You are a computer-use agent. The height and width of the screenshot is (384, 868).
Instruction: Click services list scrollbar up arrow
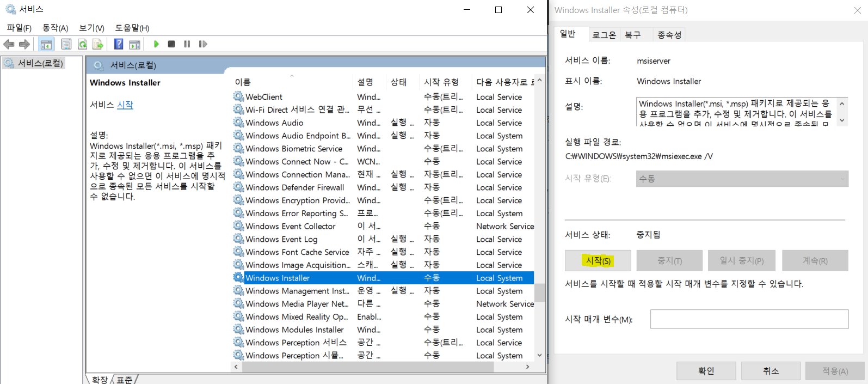pyautogui.click(x=539, y=81)
